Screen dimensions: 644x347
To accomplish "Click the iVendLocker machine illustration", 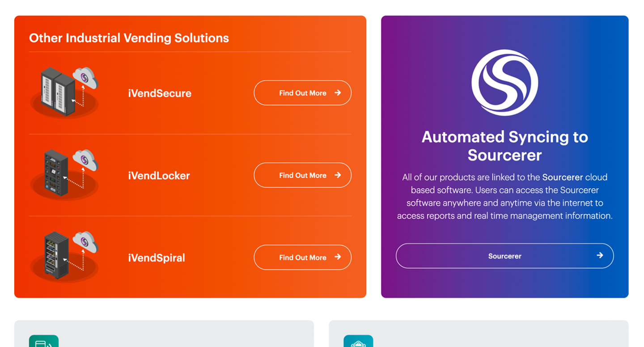I will point(56,173).
